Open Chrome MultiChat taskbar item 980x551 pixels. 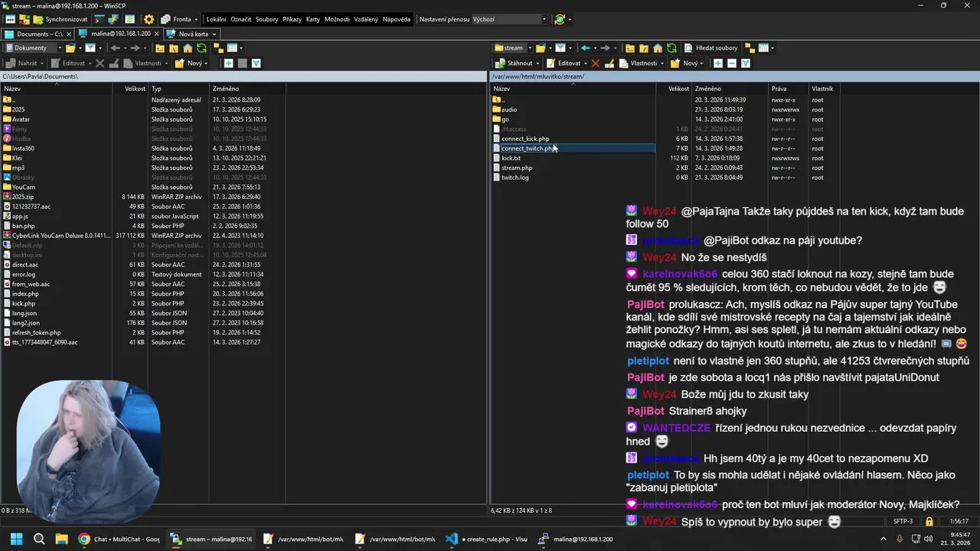coord(119,539)
